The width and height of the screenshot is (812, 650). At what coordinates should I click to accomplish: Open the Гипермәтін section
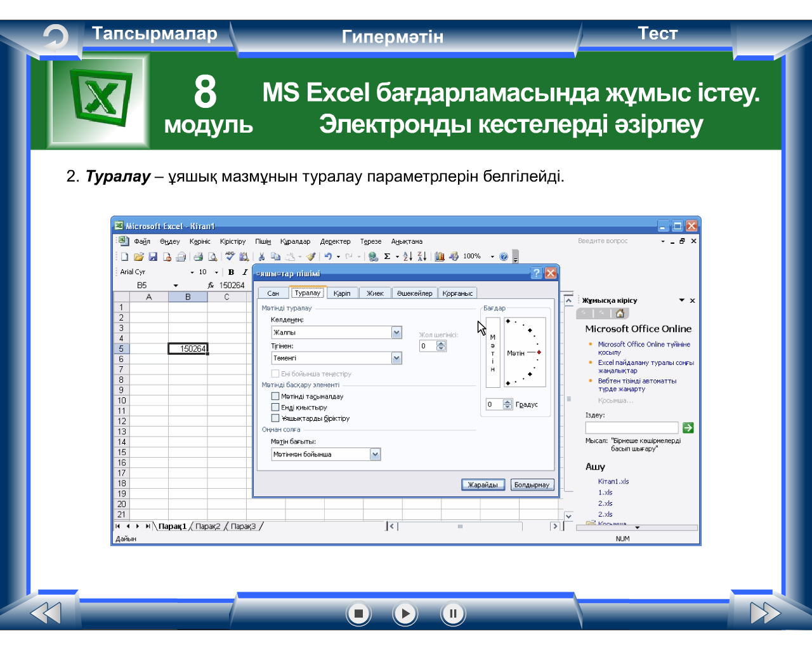tap(393, 37)
